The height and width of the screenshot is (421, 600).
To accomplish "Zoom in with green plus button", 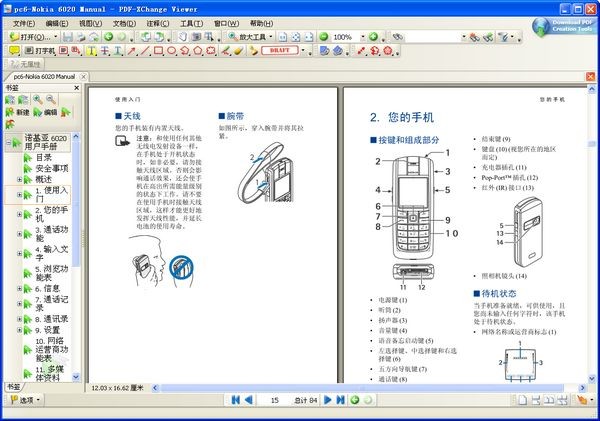I will (373, 37).
